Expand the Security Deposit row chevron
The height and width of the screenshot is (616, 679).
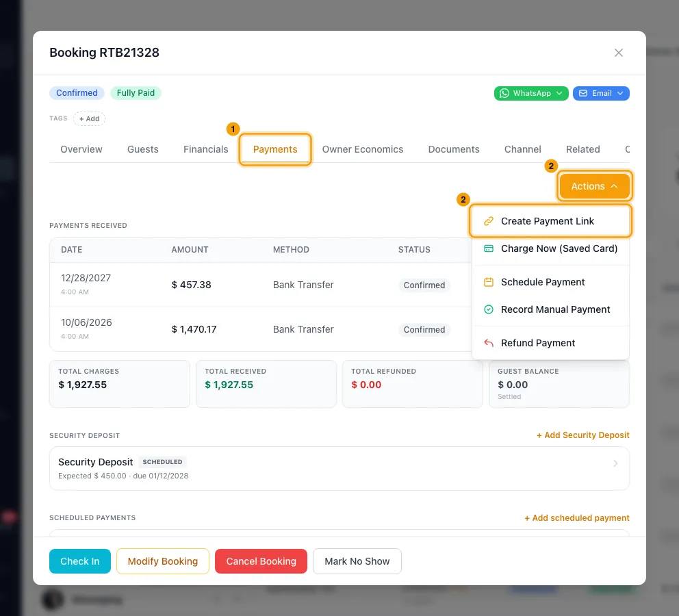615,463
